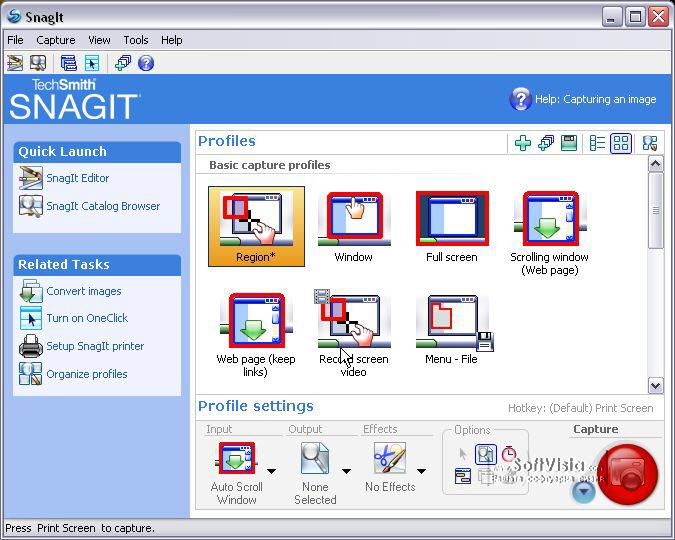Screen dimensions: 675x540
Task: Click the Basic capture profiles heading
Action: tap(270, 165)
